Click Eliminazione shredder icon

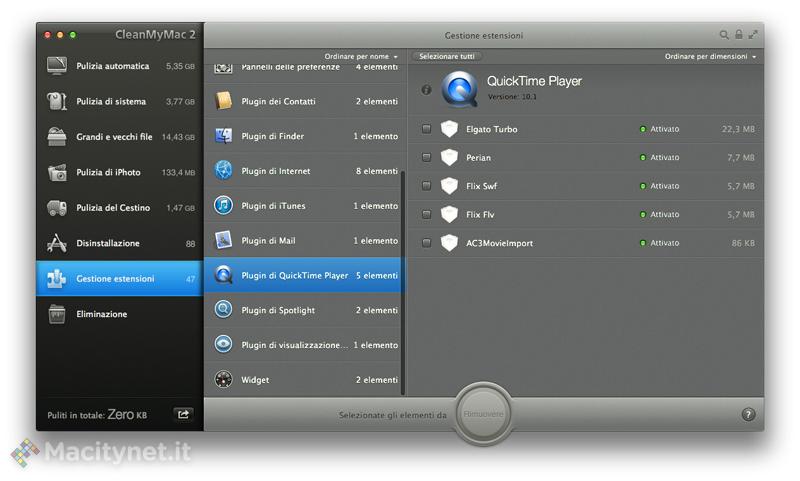(x=57, y=314)
